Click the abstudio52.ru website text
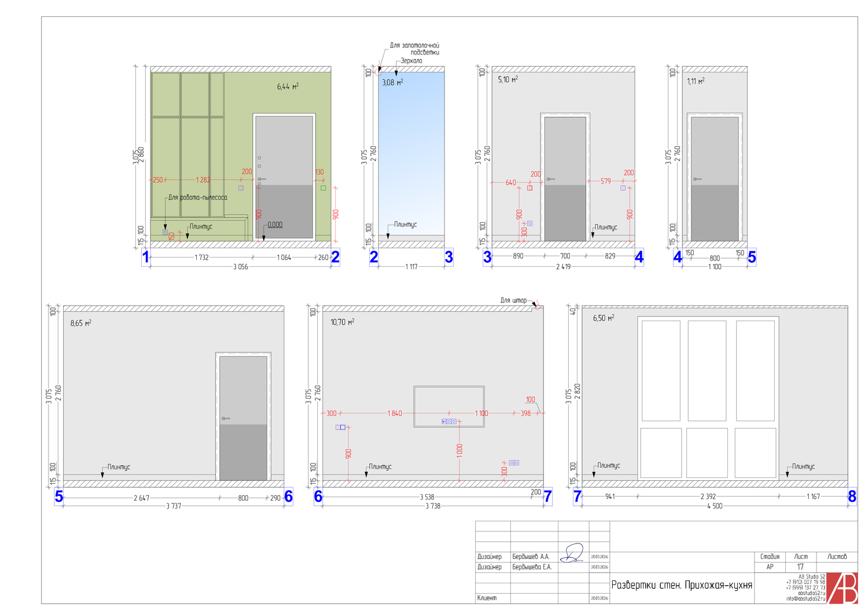 811,593
